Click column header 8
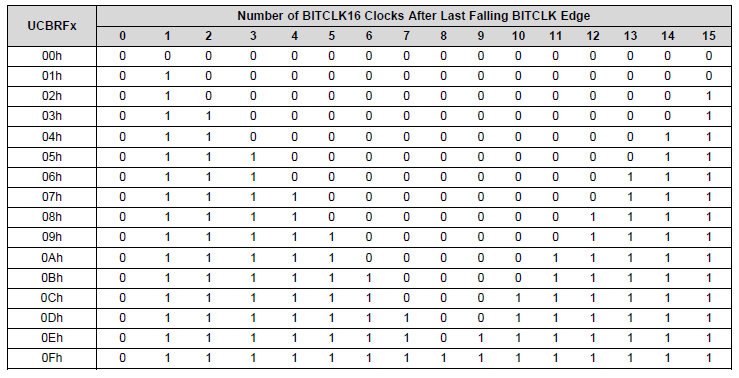 [x=443, y=36]
